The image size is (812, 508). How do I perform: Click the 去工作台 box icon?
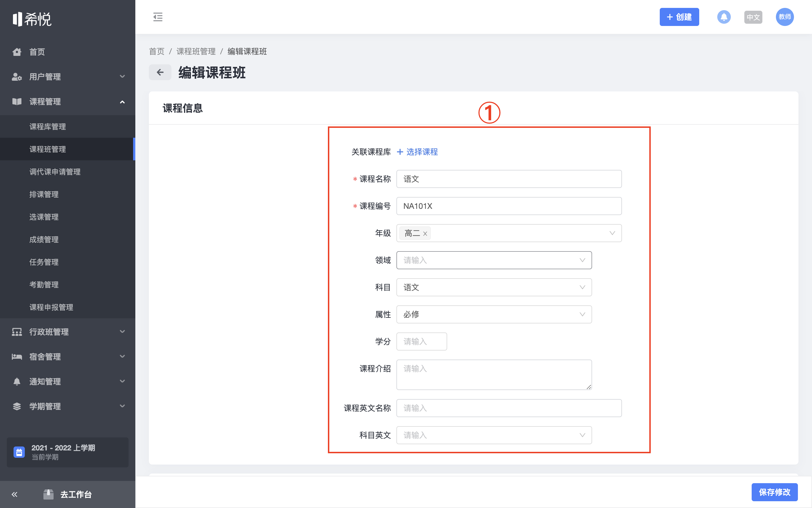coord(48,494)
